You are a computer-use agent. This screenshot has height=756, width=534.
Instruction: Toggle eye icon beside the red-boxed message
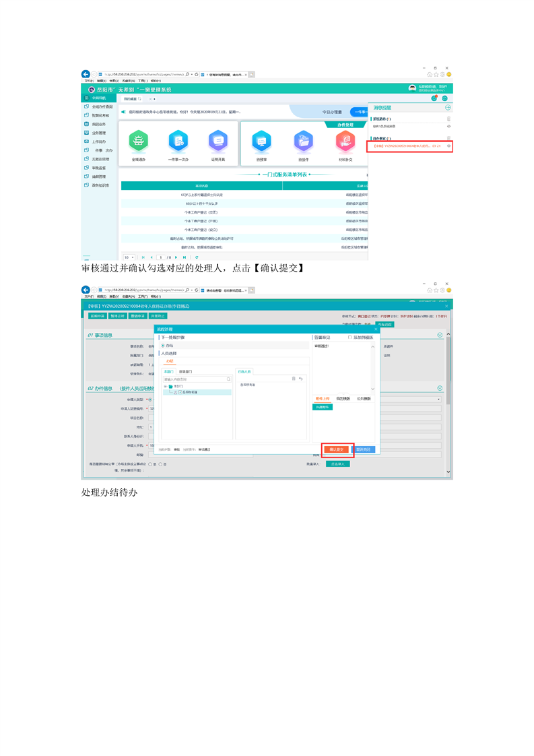448,146
